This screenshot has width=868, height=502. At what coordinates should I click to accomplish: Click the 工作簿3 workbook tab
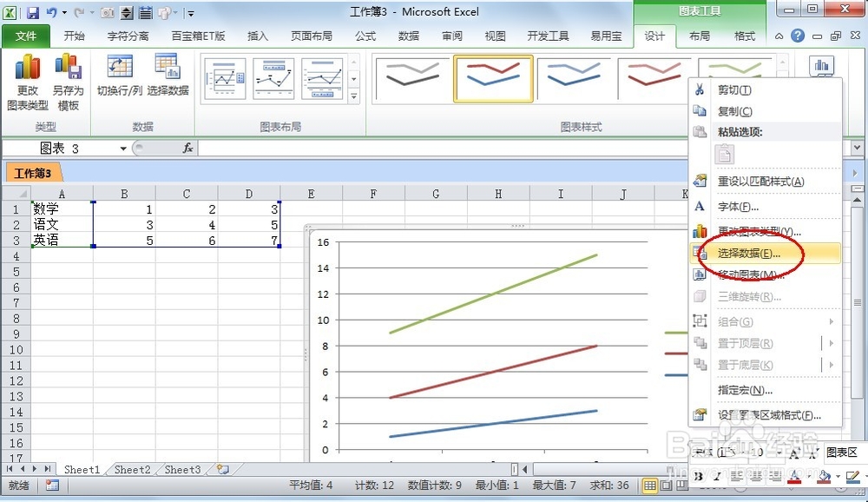coord(33,173)
